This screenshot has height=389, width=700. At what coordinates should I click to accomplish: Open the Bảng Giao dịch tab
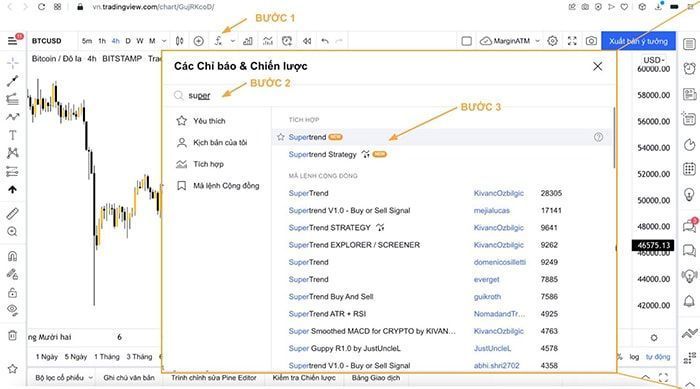pos(375,378)
